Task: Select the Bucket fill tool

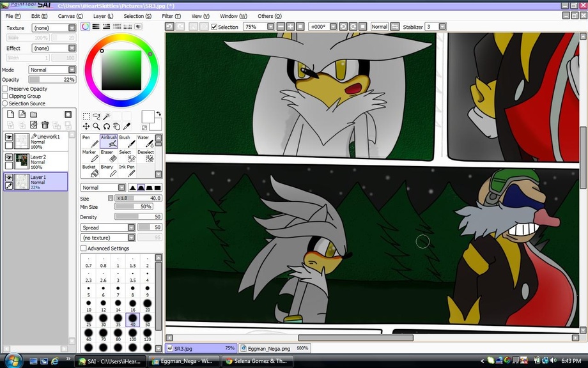Action: click(x=90, y=171)
